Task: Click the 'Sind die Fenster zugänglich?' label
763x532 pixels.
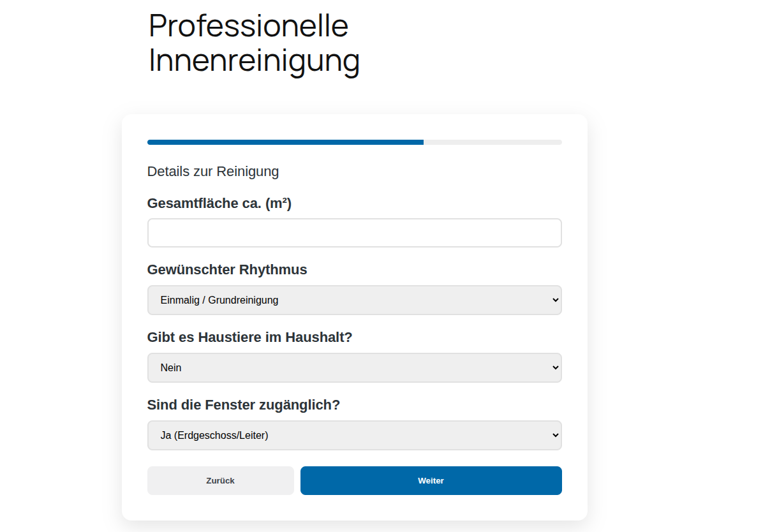Action: click(x=243, y=404)
